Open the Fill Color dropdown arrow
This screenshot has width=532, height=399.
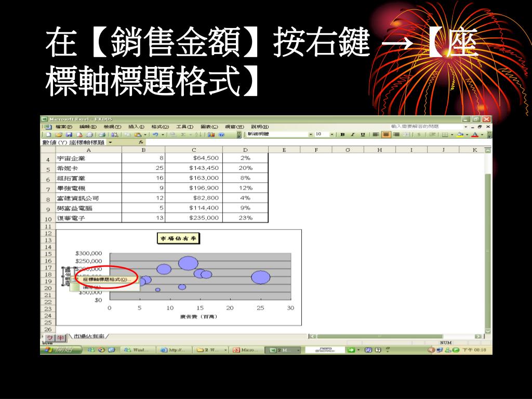pos(467,135)
